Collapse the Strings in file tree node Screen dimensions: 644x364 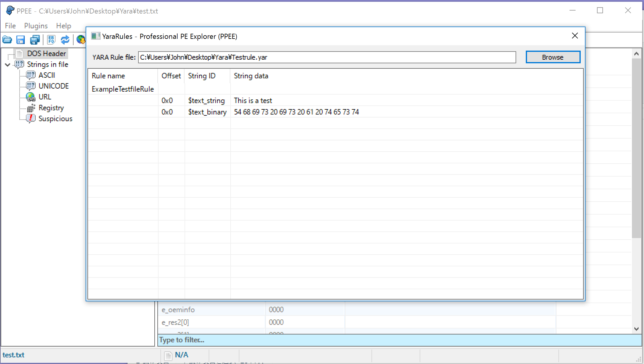click(7, 64)
